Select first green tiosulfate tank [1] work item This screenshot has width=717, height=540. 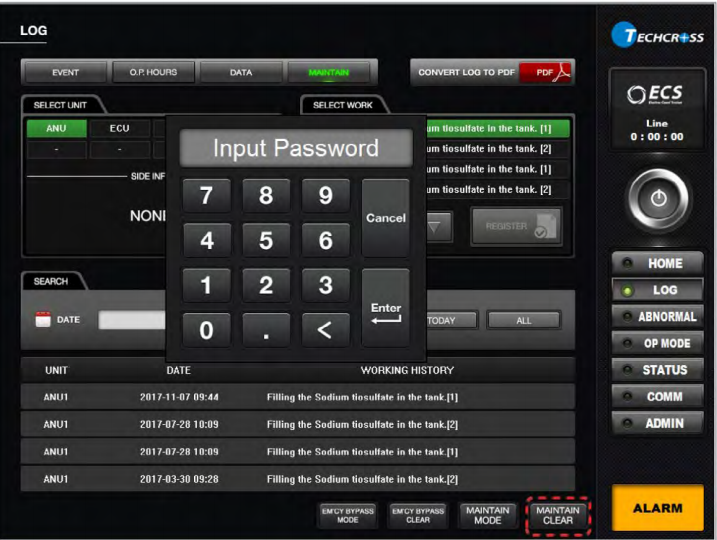(x=498, y=128)
